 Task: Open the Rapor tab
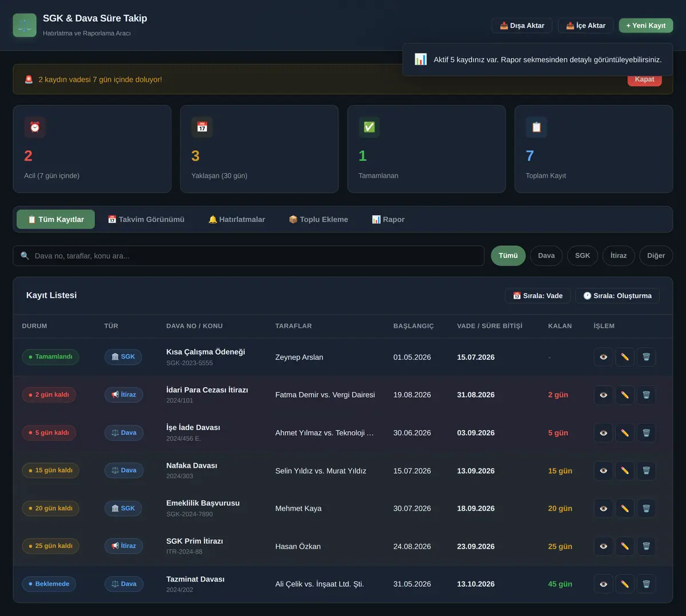(388, 220)
